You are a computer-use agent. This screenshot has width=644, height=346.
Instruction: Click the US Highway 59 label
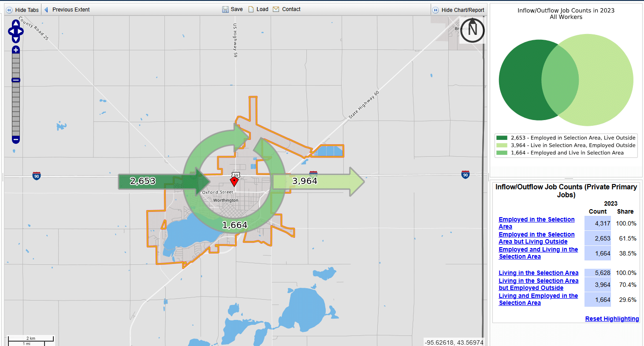click(235, 41)
